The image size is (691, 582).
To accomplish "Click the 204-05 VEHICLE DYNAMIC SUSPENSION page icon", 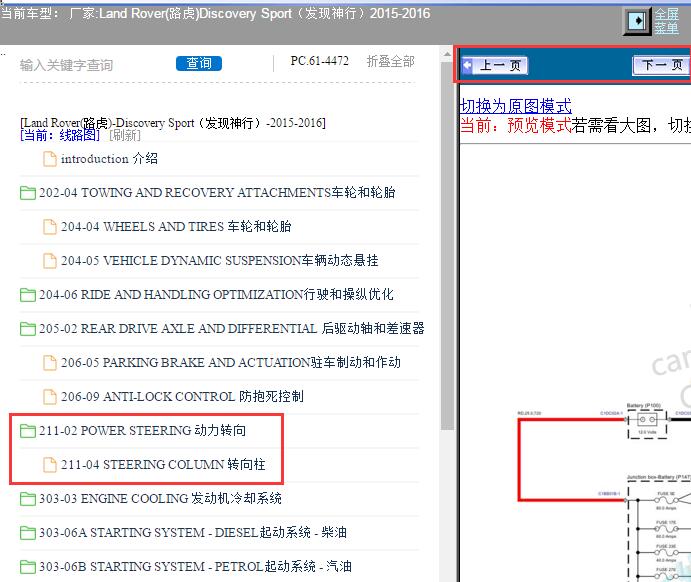I will [50, 260].
